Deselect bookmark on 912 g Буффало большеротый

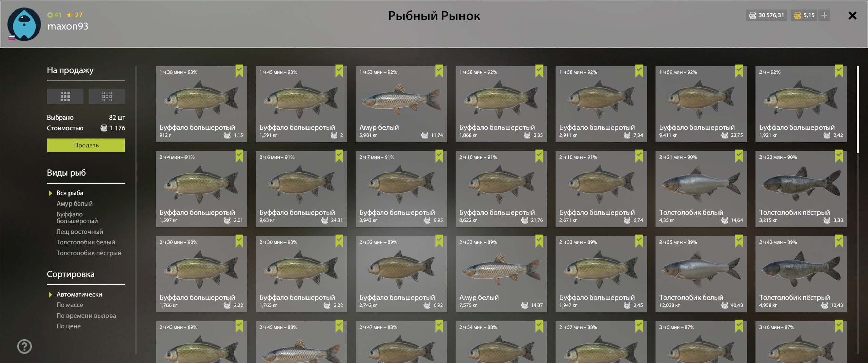239,71
